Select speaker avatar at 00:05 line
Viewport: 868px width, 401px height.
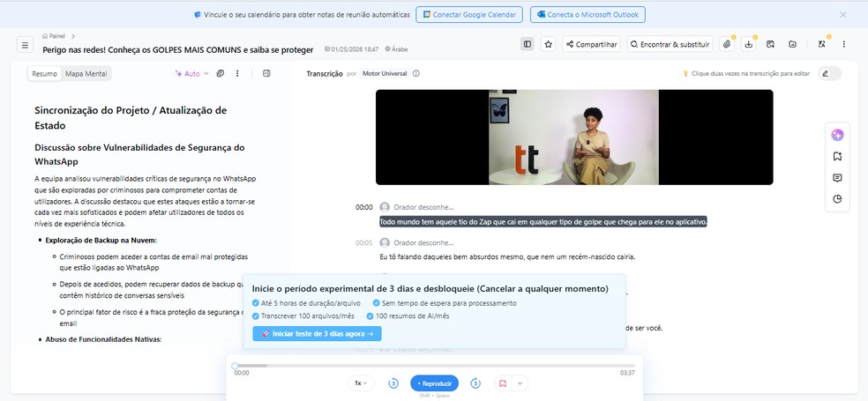click(385, 243)
